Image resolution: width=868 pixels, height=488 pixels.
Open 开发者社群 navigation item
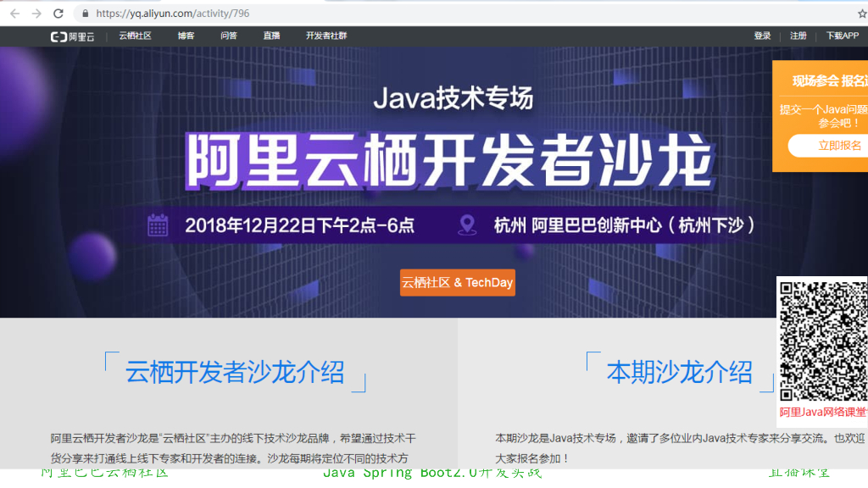326,36
